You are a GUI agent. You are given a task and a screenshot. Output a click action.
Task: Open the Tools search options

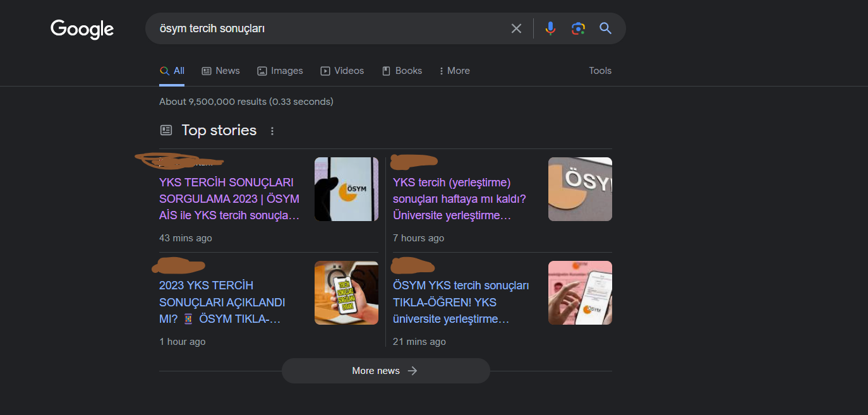(600, 71)
